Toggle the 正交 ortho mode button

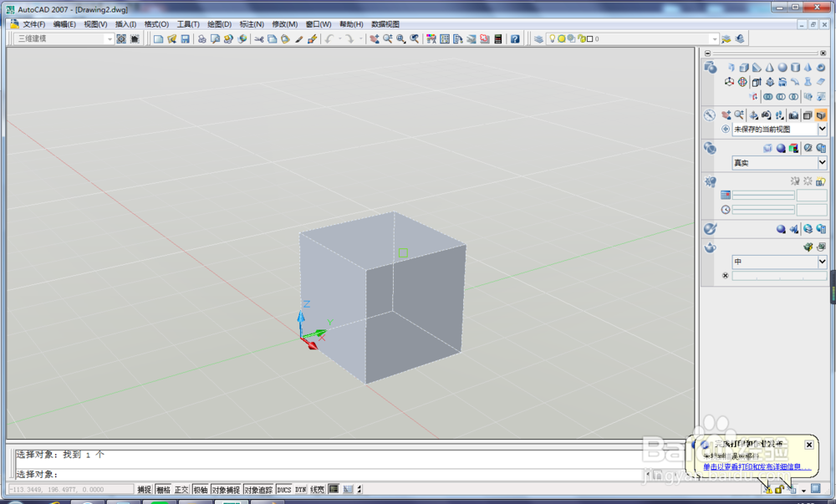pyautogui.click(x=181, y=489)
